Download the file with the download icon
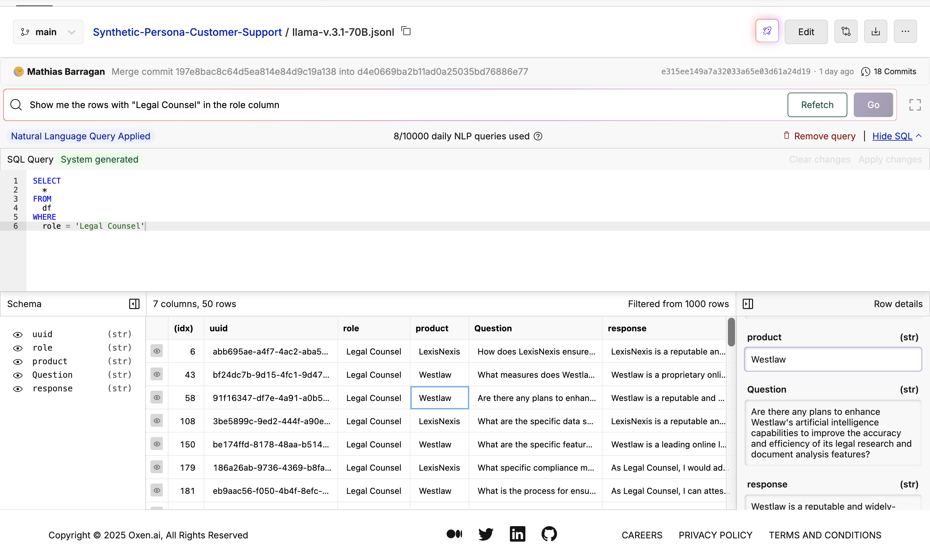This screenshot has height=560, width=930. (875, 32)
